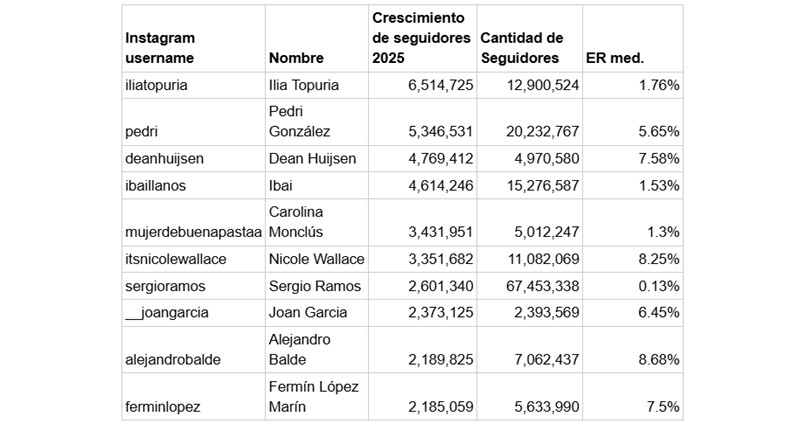The height and width of the screenshot is (425, 806).
Task: Select the 'mujerdebuenapastaa' username cell
Action: pyautogui.click(x=193, y=232)
